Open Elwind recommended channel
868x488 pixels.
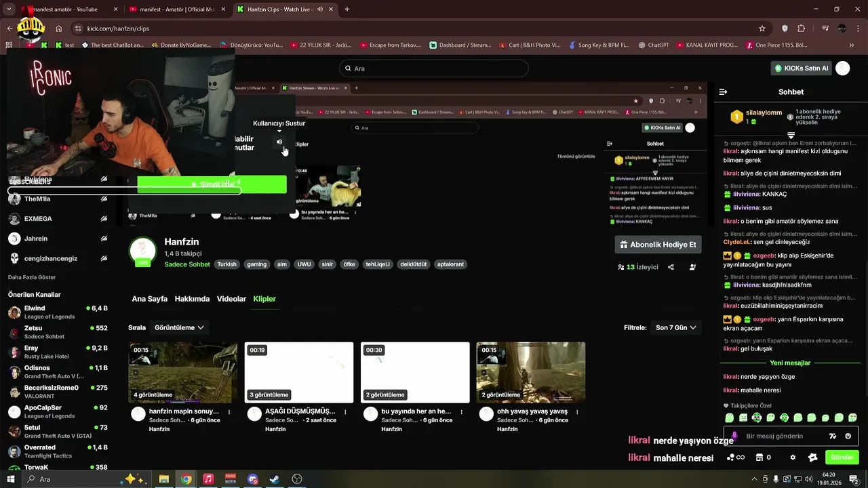coord(58,312)
